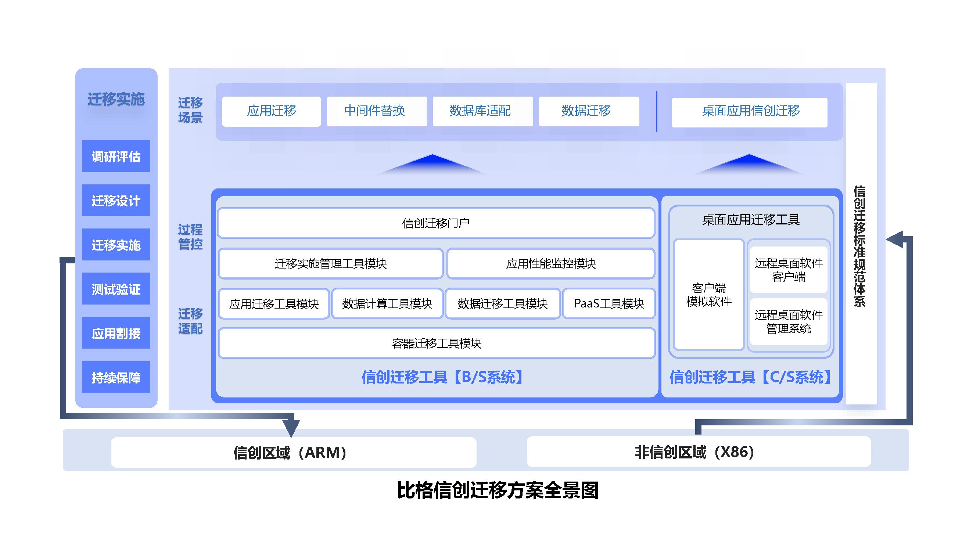Click the 中间件替换 scenario box
The width and height of the screenshot is (980, 551).
(377, 111)
